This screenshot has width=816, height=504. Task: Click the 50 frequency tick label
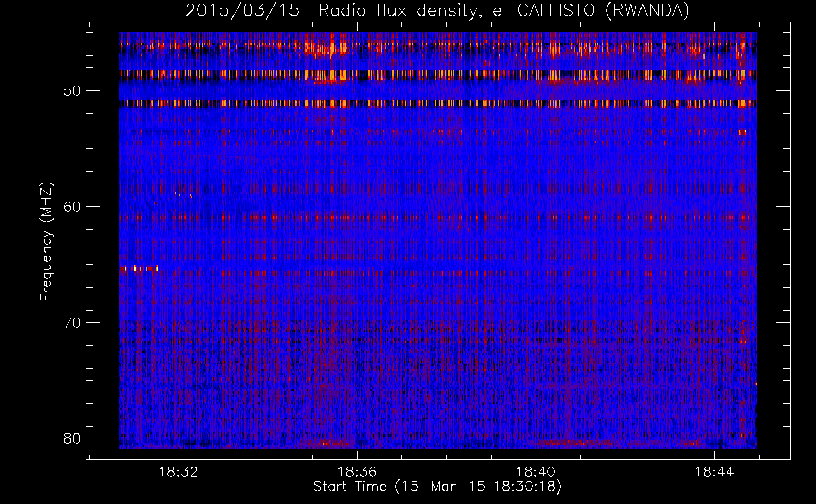[72, 91]
